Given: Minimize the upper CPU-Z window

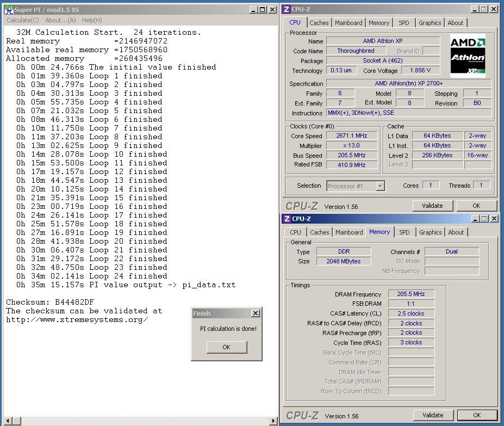Looking at the screenshot, I should (x=475, y=9).
